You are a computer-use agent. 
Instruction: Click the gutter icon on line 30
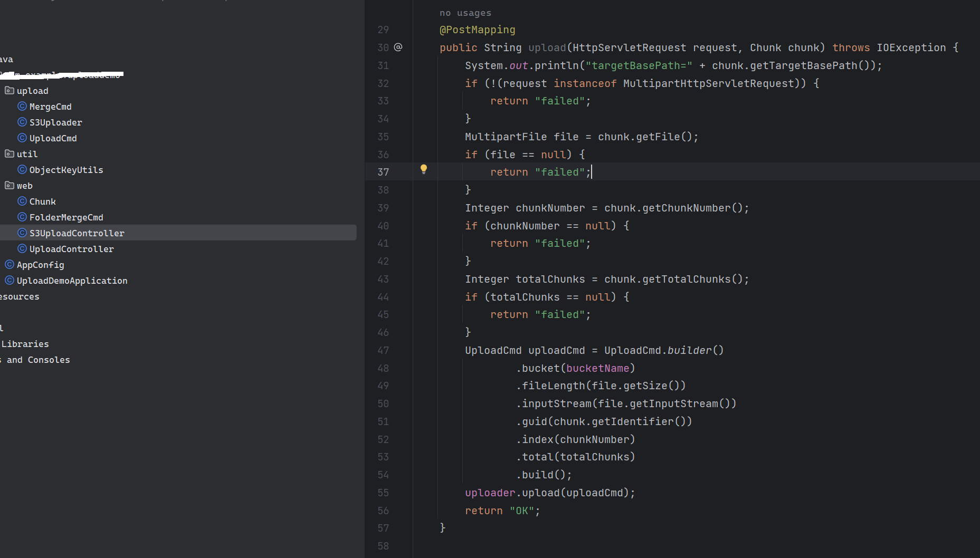pos(398,47)
